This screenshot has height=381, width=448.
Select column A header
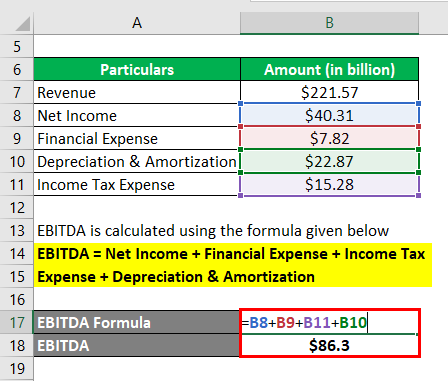coord(137,23)
